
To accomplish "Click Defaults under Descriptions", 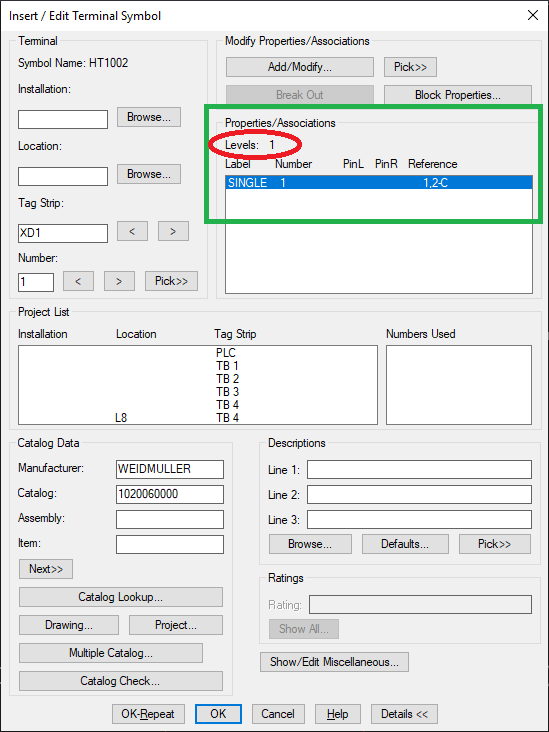I will (x=405, y=544).
